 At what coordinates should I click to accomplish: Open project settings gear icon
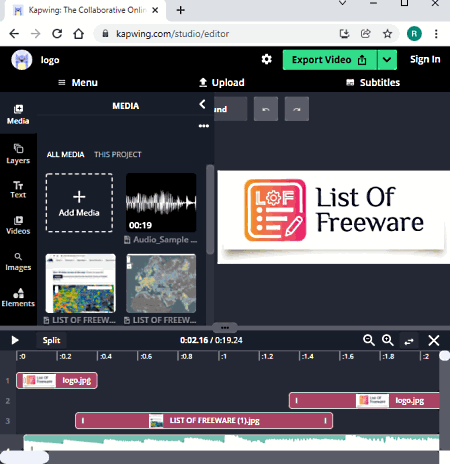coord(266,60)
